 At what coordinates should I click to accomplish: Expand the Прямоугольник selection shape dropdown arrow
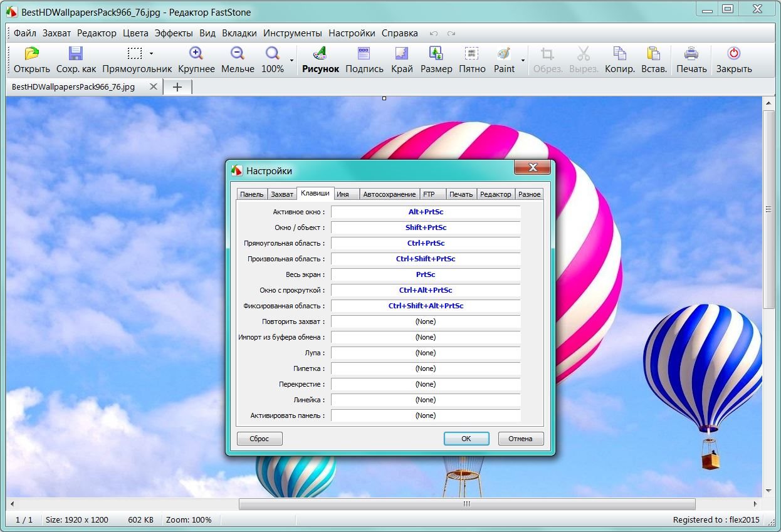click(151, 54)
